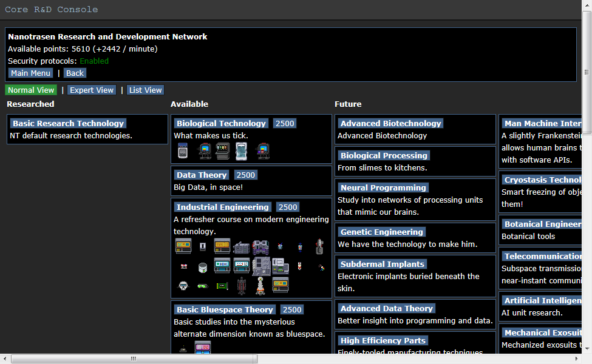Open the Artificial Intelligence node
The image size is (592, 364).
542,301
